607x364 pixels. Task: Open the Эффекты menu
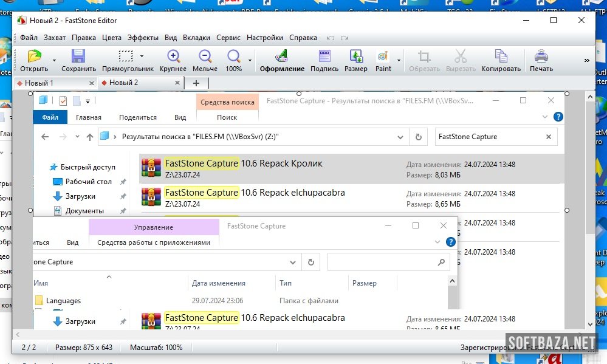[x=143, y=38]
